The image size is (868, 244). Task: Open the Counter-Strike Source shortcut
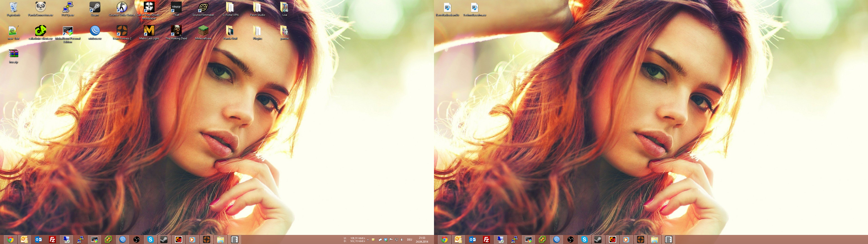tap(122, 8)
